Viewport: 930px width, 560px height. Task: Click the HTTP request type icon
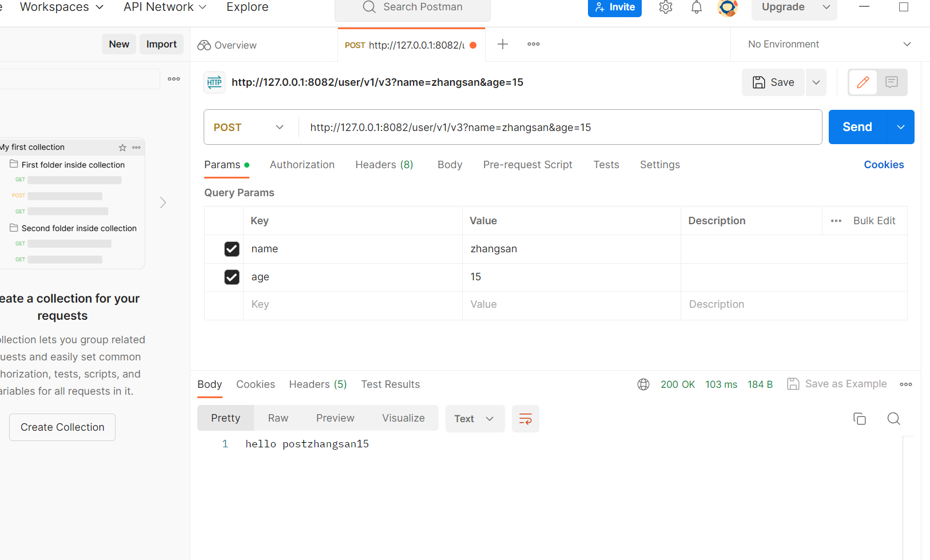coord(214,82)
